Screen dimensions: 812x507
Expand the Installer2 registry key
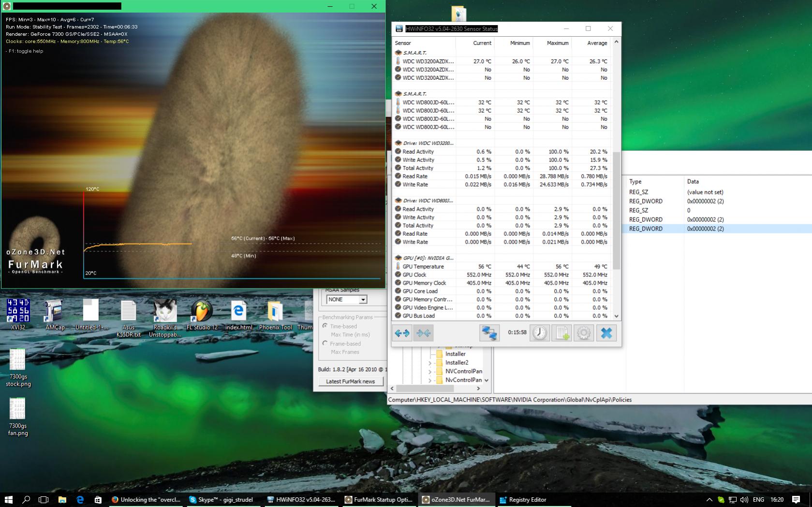429,363
